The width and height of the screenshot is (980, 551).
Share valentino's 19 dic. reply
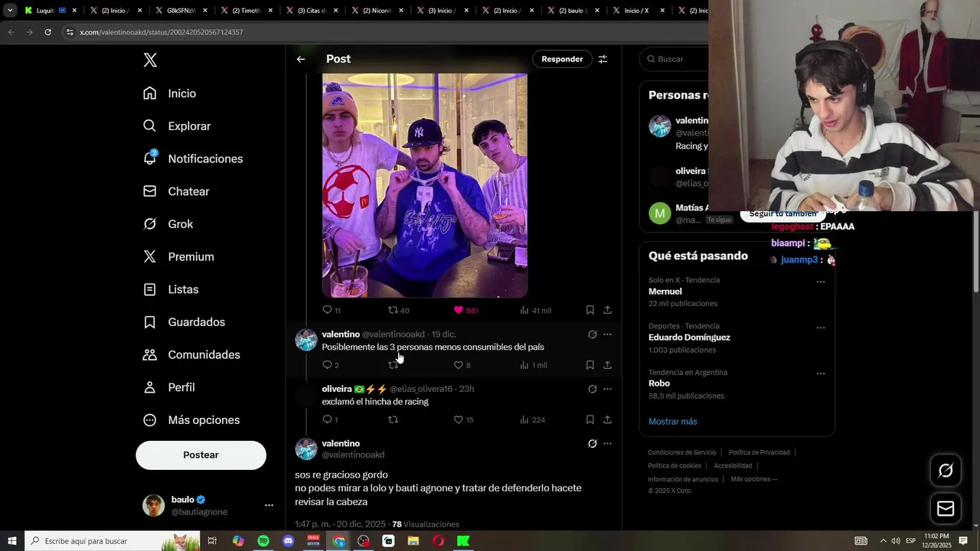click(607, 365)
